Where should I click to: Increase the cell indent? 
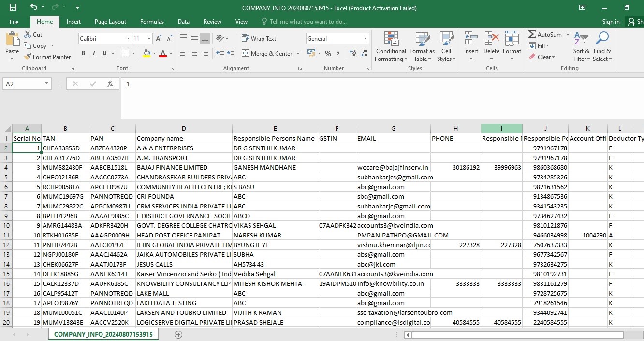pos(230,53)
